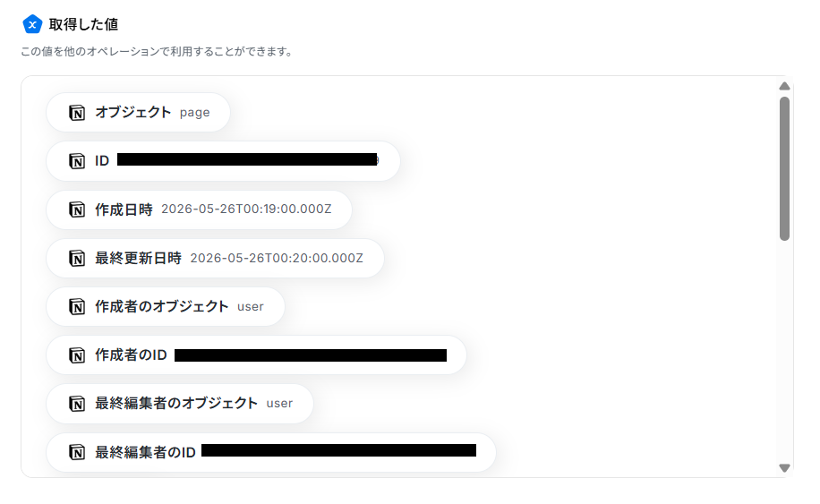Choose the 最終編集者のオブジェクト user chip
Viewport: 820px width, 504px height.
[180, 404]
